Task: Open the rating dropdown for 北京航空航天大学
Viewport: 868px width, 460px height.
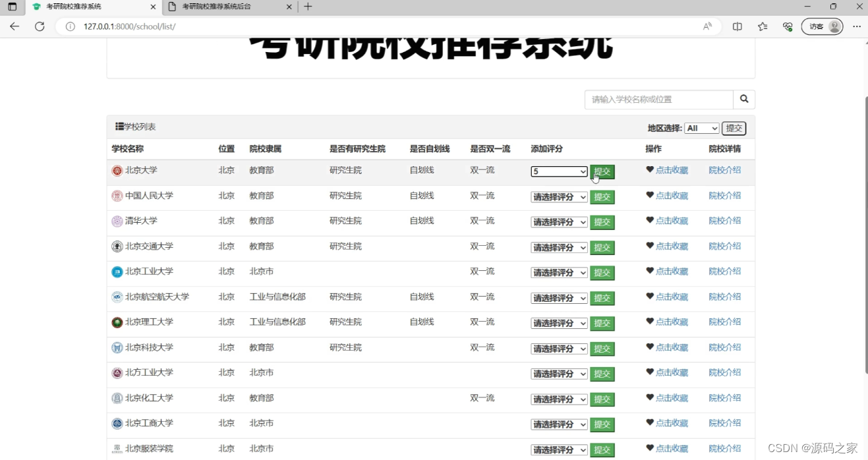Action: 559,299
